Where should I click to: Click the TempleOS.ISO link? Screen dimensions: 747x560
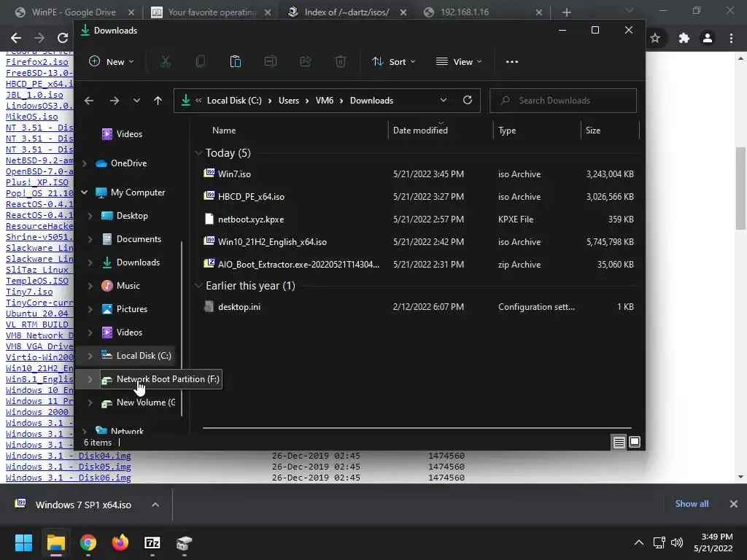tap(36, 281)
